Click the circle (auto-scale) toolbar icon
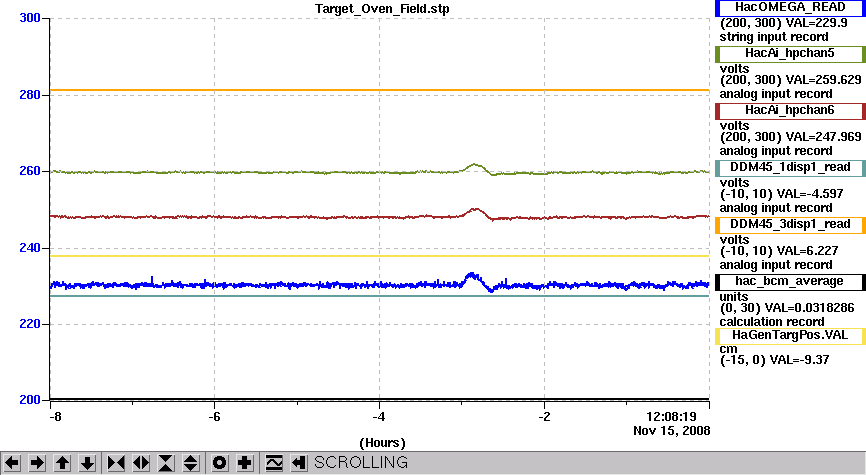 click(219, 462)
